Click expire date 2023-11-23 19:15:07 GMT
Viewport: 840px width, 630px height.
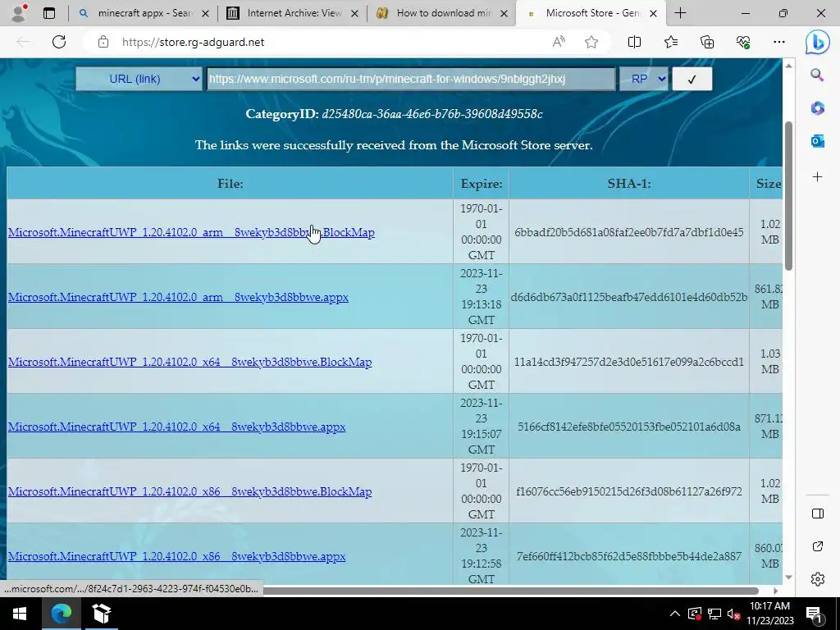tap(481, 426)
